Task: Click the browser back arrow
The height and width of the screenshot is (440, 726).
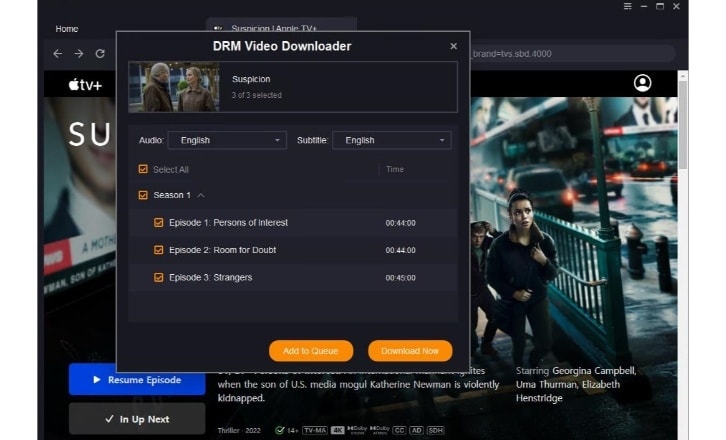Action: [57, 54]
